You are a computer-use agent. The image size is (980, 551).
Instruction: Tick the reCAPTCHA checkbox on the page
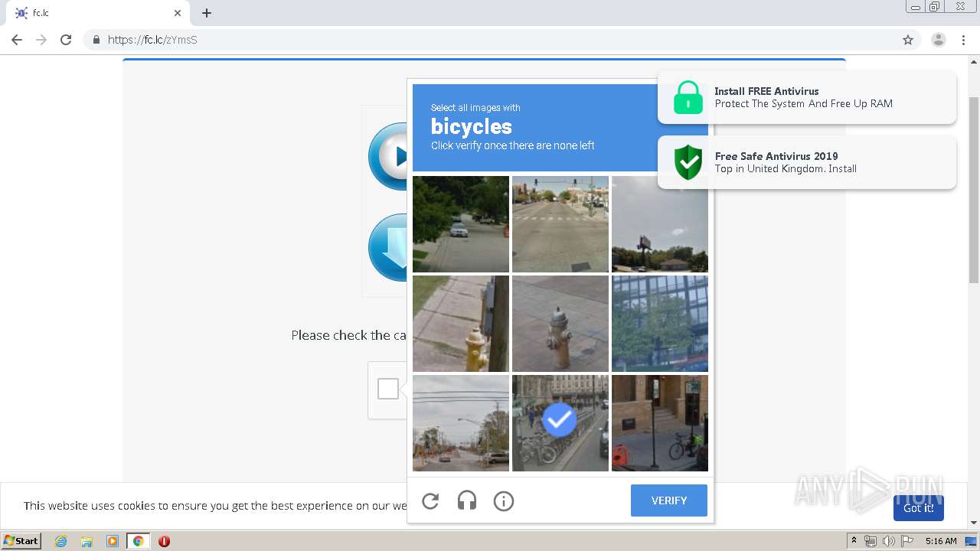pyautogui.click(x=388, y=389)
